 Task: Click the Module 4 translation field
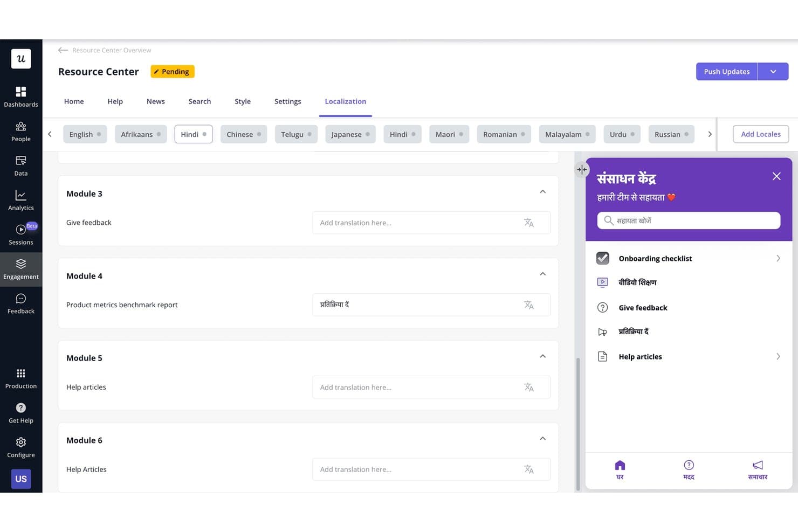coord(431,305)
